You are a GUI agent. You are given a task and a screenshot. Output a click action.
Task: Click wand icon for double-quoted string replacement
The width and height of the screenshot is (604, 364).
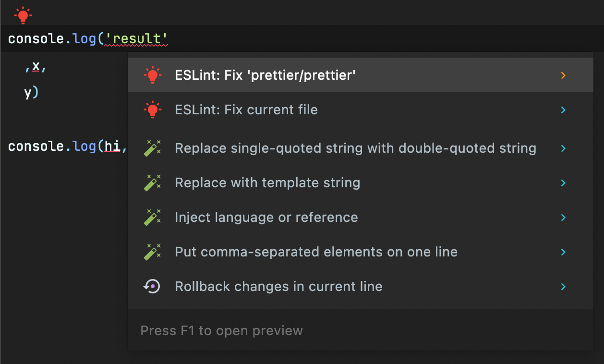(x=153, y=148)
